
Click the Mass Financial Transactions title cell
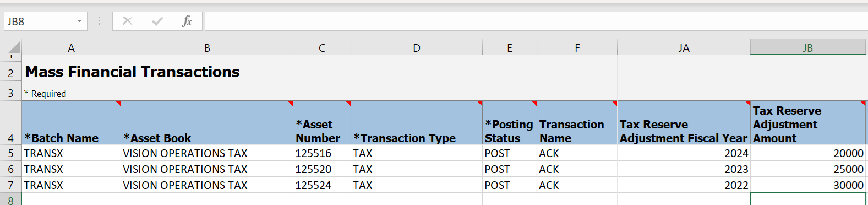[x=132, y=72]
